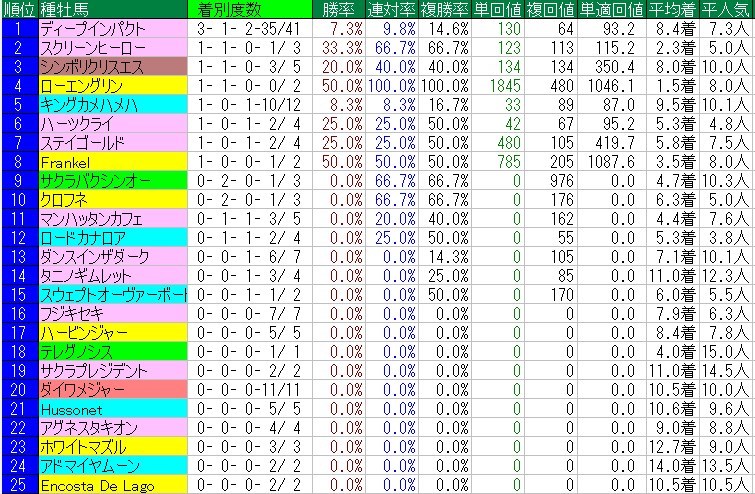Select the ローエングリン sire cell
This screenshot has width=755, height=494.
[x=113, y=86]
